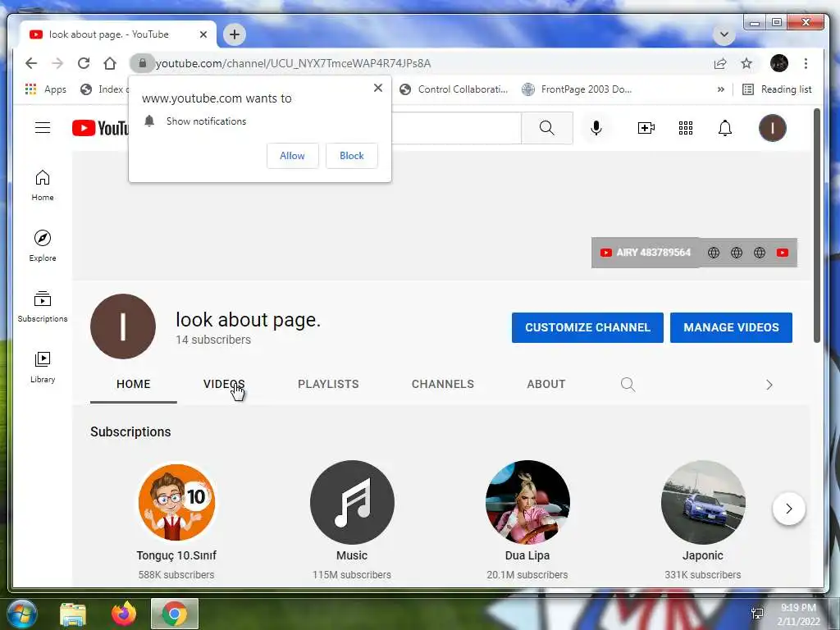This screenshot has height=630, width=840.
Task: Expand the tab search dropdown arrow
Action: coord(724,34)
